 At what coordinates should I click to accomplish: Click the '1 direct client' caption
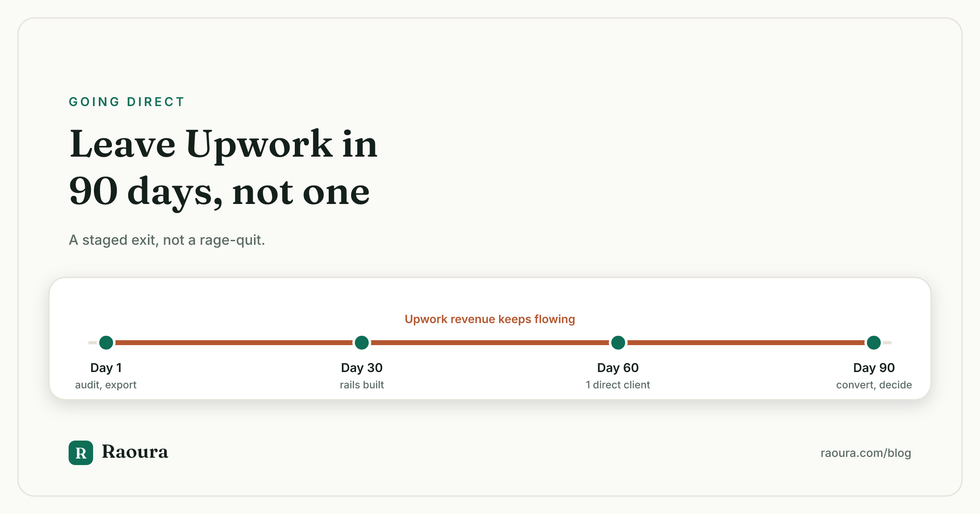tap(618, 385)
